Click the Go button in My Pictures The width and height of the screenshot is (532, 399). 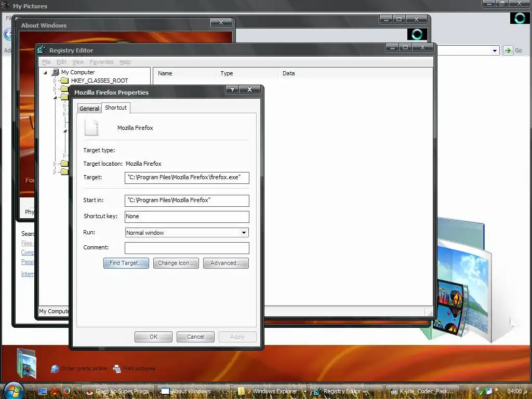pyautogui.click(x=513, y=50)
